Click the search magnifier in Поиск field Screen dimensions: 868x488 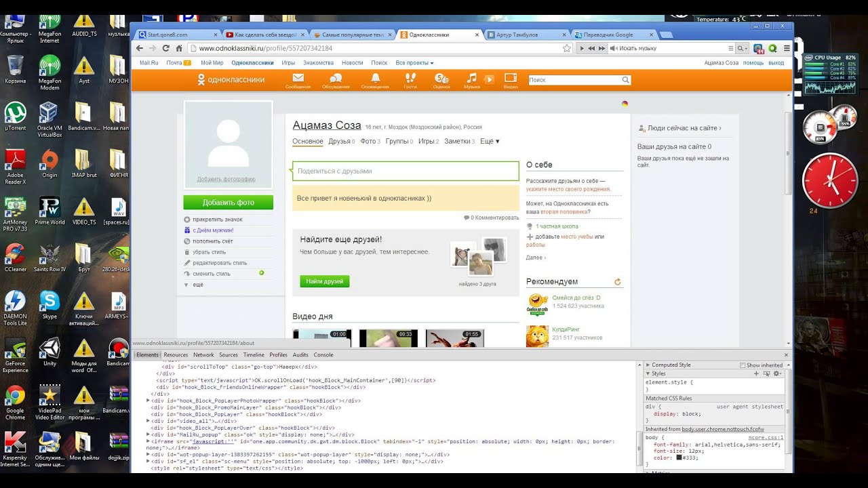pyautogui.click(x=625, y=80)
